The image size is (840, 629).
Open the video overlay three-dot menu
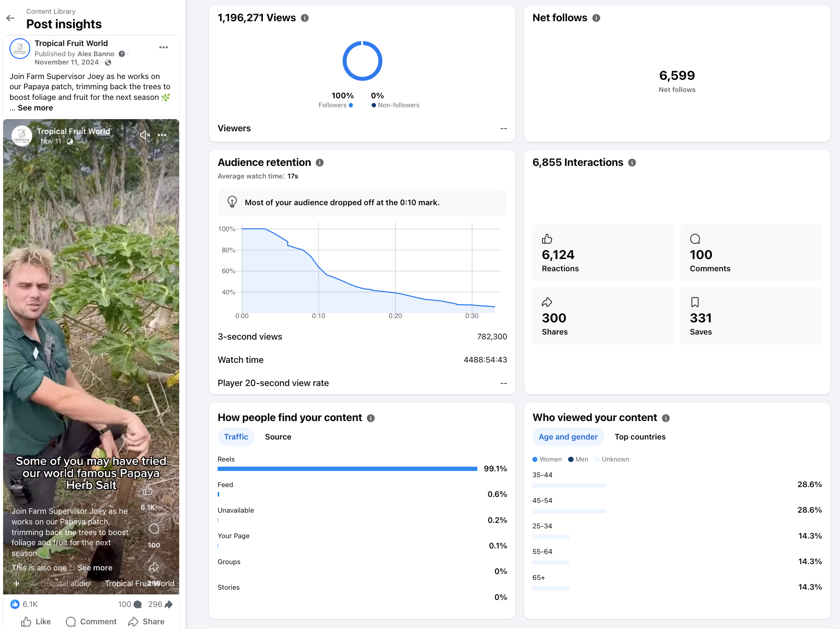[162, 135]
